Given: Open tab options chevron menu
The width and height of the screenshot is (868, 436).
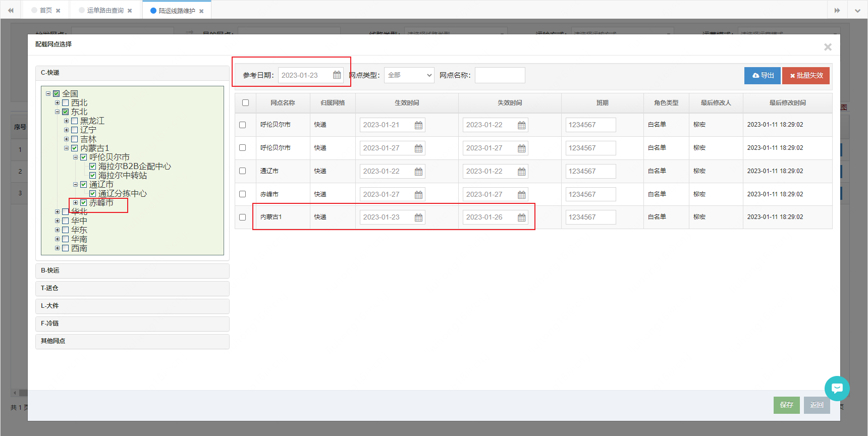Looking at the screenshot, I should (857, 10).
